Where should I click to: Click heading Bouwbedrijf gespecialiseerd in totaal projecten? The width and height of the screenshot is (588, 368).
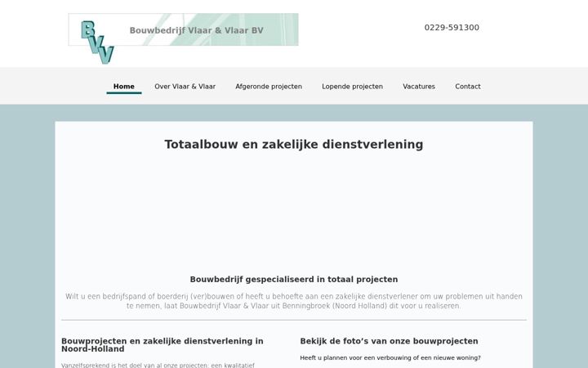pos(294,280)
